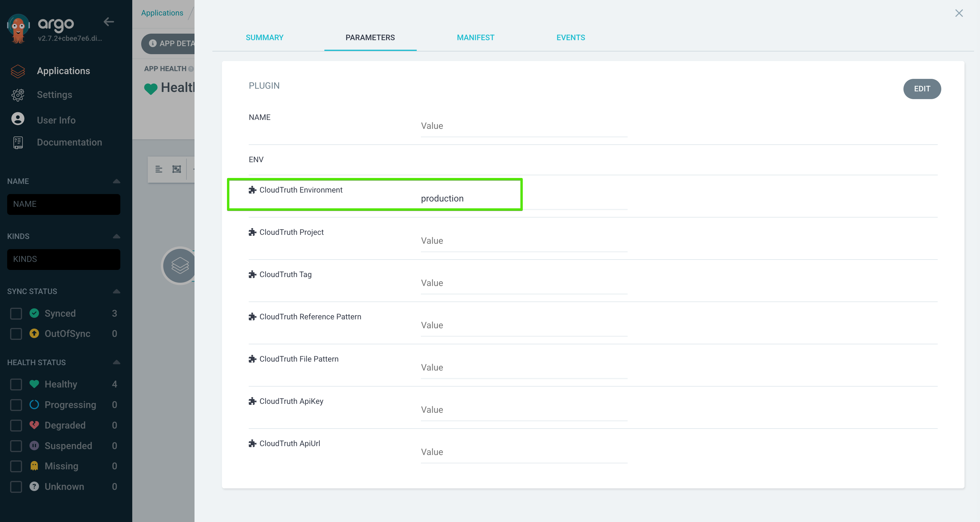980x522 pixels.
Task: Follow the Applications breadcrumb link
Action: [162, 13]
